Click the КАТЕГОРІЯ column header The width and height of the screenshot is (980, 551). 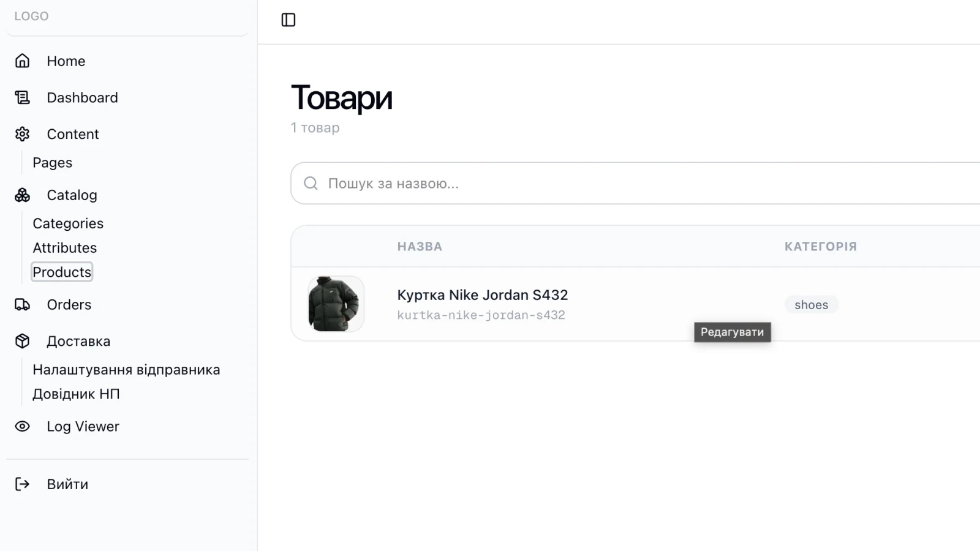(821, 247)
